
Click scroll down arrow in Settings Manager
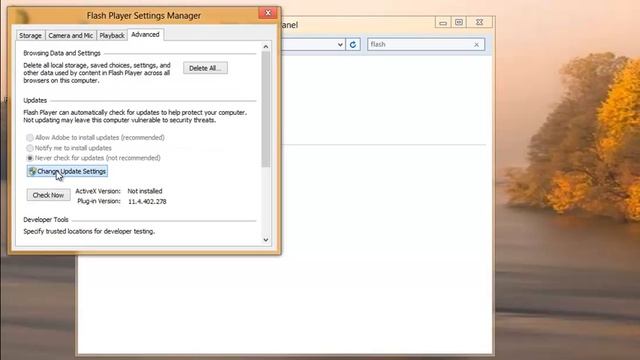point(266,240)
